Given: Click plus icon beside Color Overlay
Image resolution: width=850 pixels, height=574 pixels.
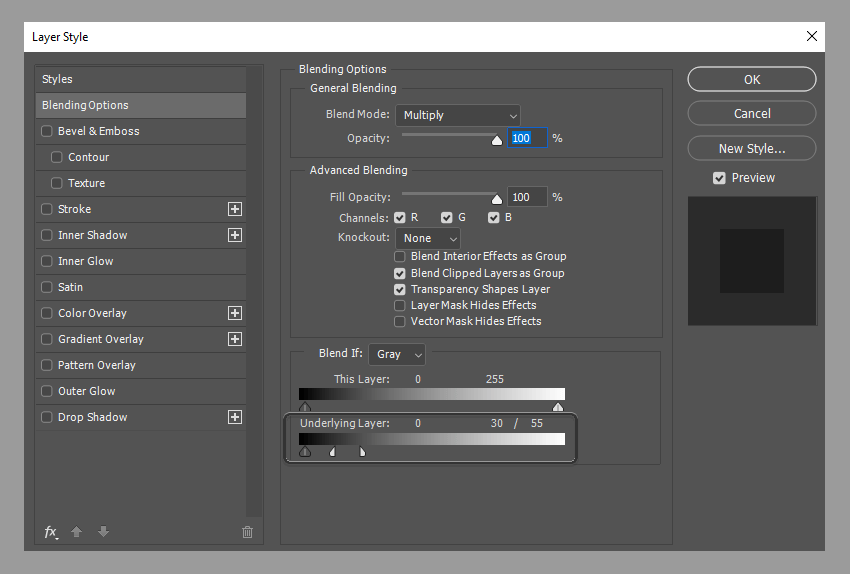Looking at the screenshot, I should (235, 313).
